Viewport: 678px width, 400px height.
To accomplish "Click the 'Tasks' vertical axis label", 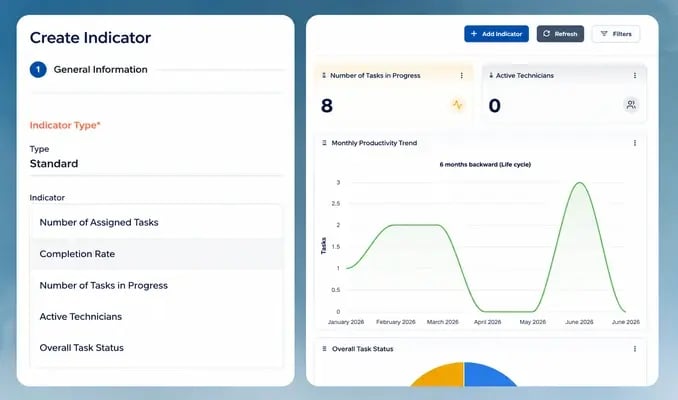I will 323,245.
